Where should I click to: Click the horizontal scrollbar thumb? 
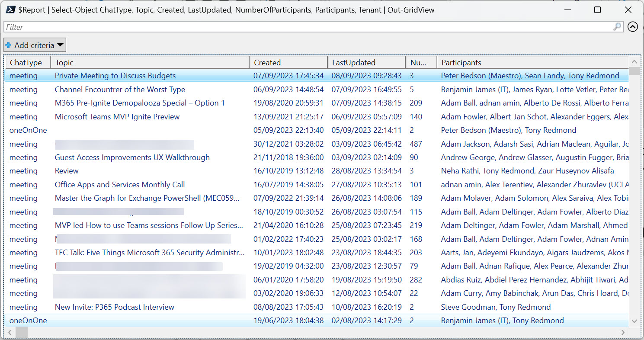pos(22,332)
